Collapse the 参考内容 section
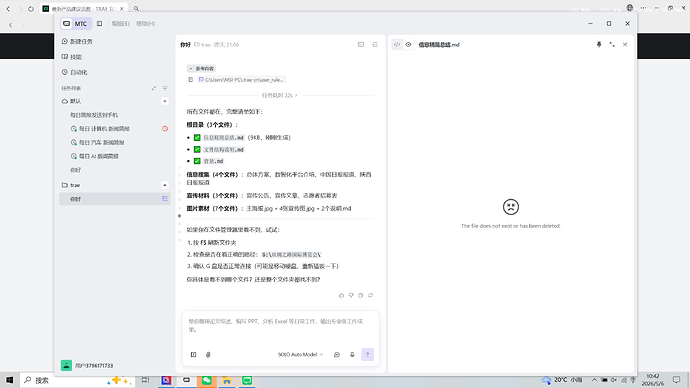690x388 pixels. (x=202, y=69)
